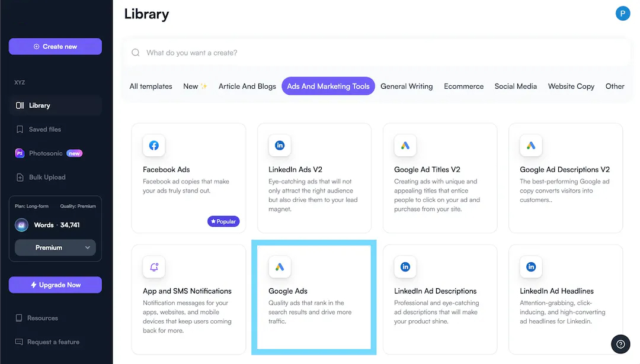Select the Social Media tab
This screenshot has height=364, width=640.
click(x=516, y=86)
